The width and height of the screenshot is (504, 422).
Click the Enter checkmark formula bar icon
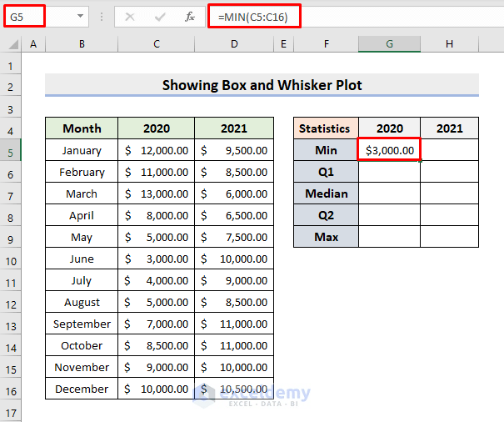point(160,17)
